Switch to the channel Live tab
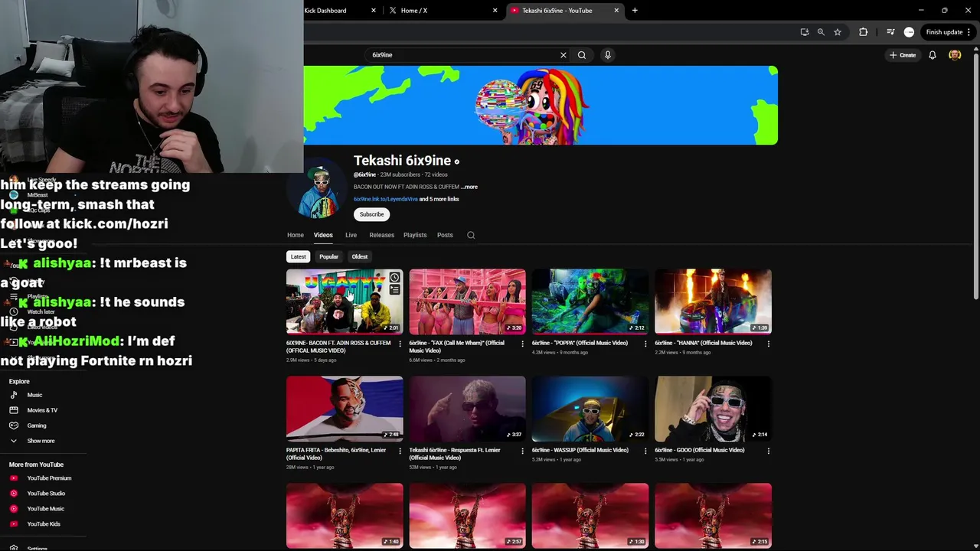Screen dimensions: 980x551 (x=351, y=235)
